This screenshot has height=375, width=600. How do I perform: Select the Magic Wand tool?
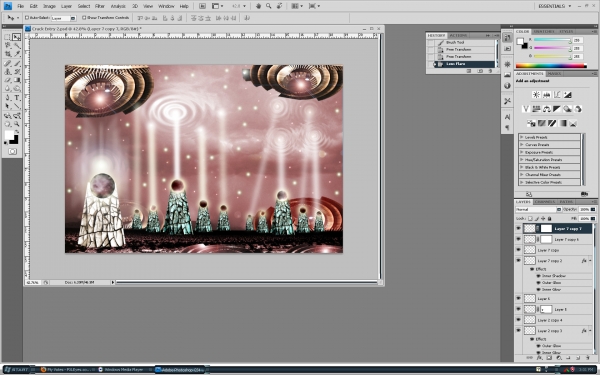(x=16, y=46)
